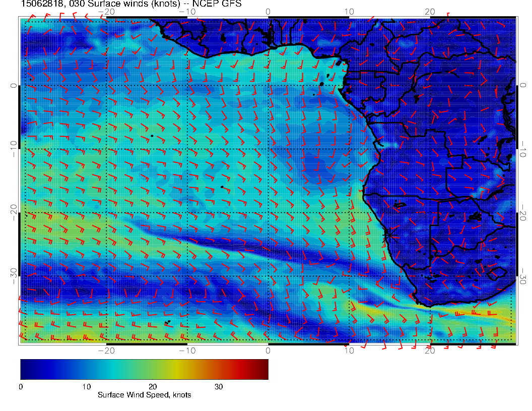Click the '0' tick label under the colorbar
Viewport: 532px width, 411px height.
pos(21,386)
